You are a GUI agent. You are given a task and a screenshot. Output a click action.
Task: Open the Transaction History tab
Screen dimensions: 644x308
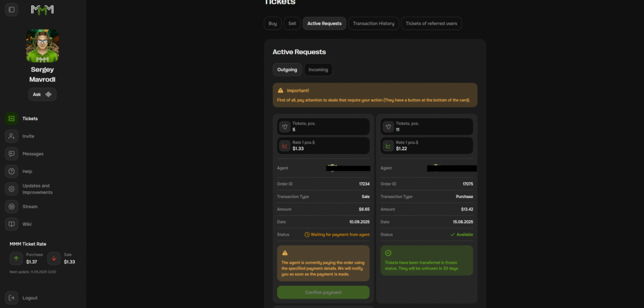click(x=374, y=23)
